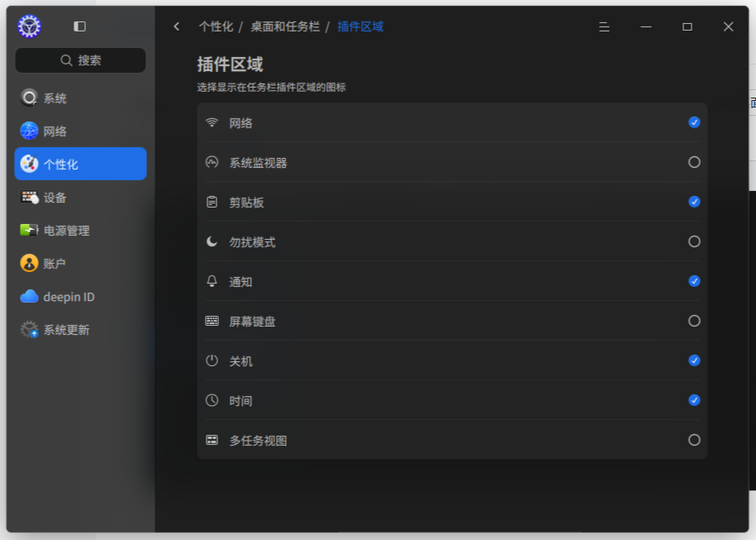Toggle the sidebar collapse icon
This screenshot has height=540, width=756.
(x=79, y=26)
